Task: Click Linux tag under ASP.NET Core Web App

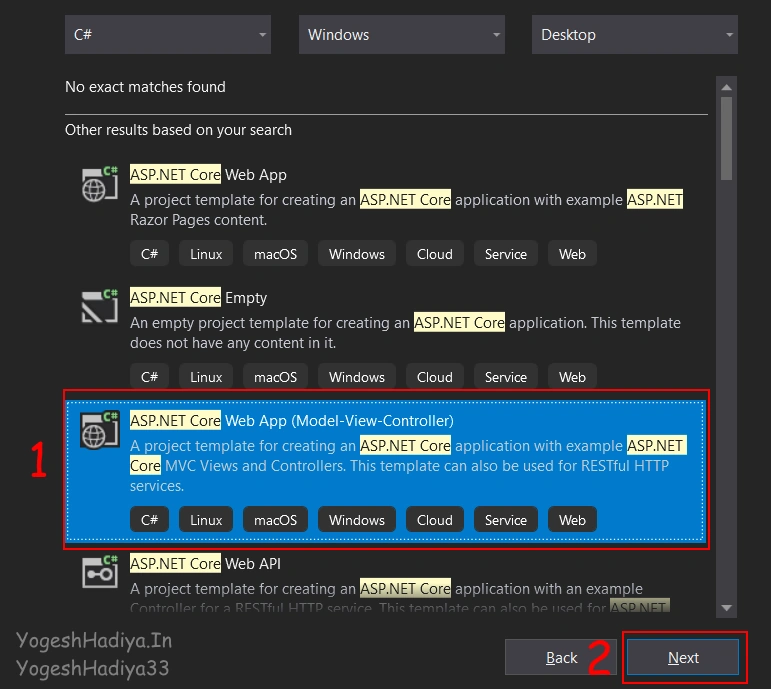Action: click(206, 254)
